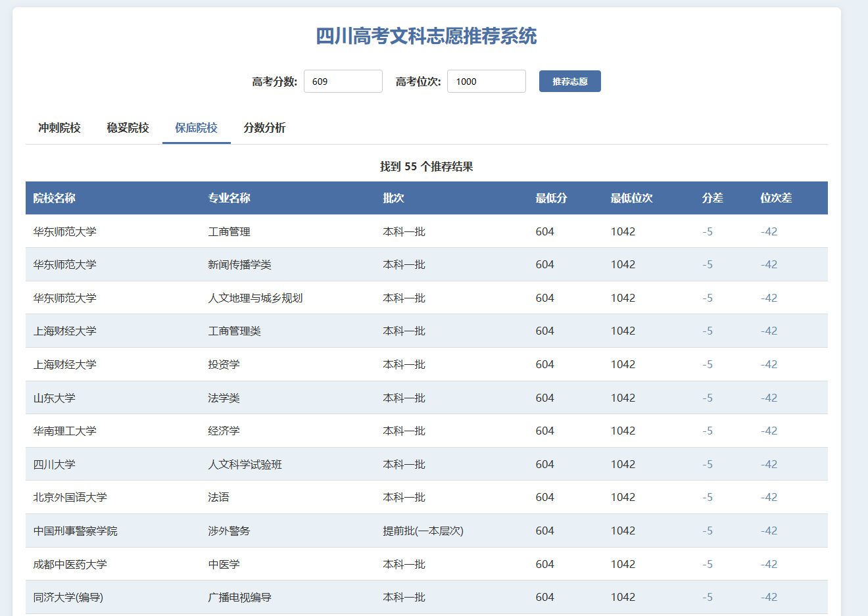
Task: Click the 人文地理与城乡规划 major cell
Action: point(256,298)
